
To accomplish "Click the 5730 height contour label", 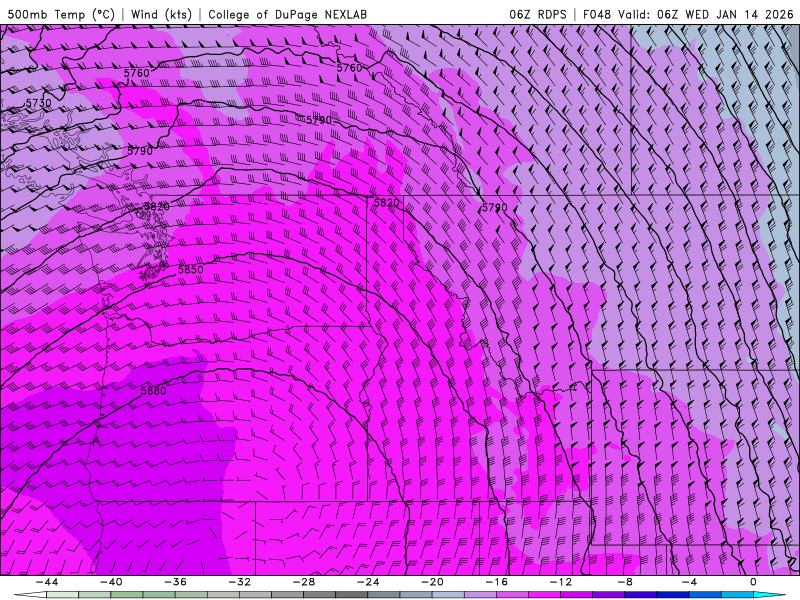I will (x=38, y=103).
